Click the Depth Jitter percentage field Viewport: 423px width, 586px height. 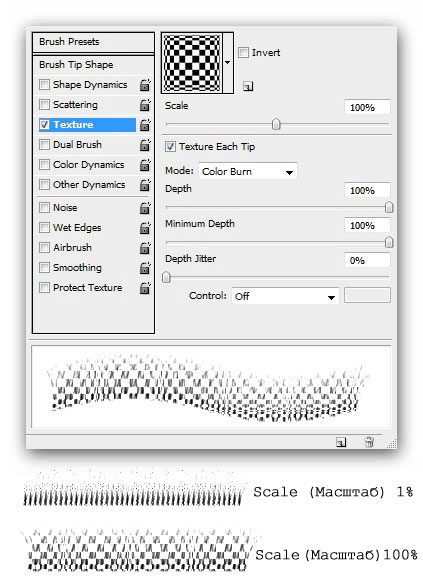pyautogui.click(x=367, y=260)
